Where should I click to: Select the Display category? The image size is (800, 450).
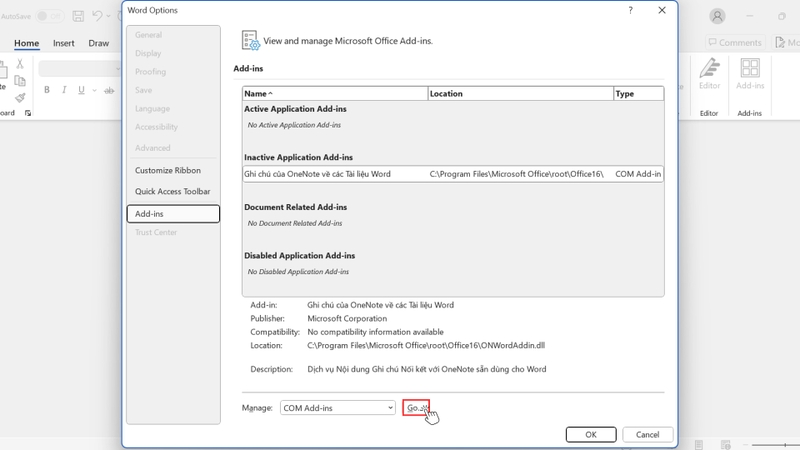click(x=148, y=53)
